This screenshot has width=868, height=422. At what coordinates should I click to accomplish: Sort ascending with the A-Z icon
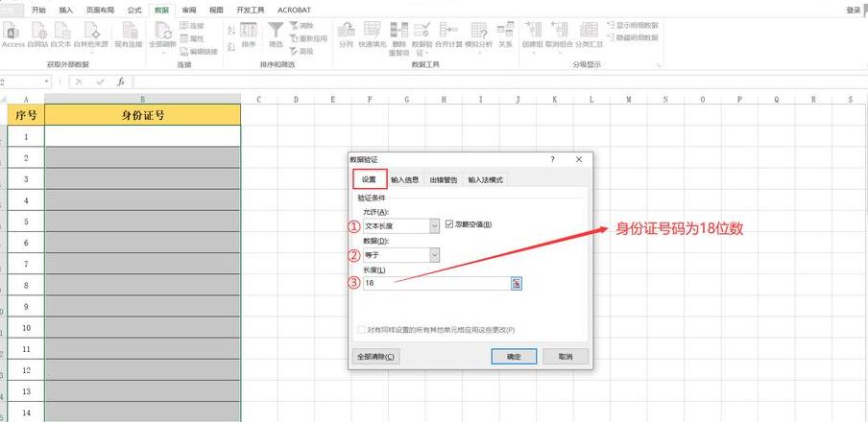pos(231,30)
